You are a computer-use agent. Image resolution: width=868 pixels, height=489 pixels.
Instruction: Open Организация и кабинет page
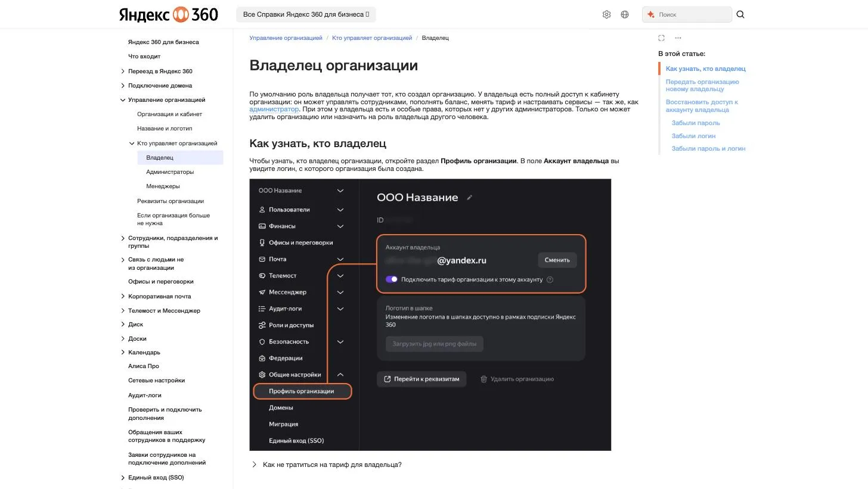tap(169, 114)
